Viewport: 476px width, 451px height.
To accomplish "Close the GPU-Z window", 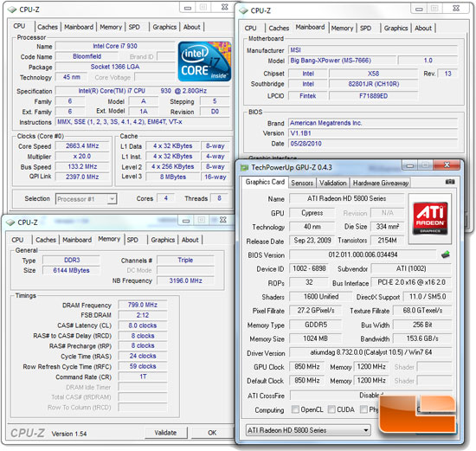I will tap(447, 165).
